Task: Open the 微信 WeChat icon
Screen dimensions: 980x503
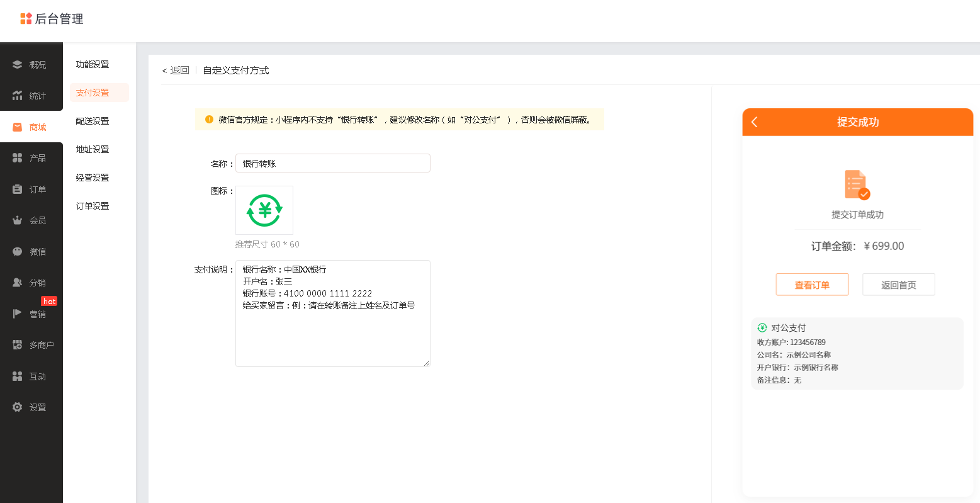Action: coord(18,252)
